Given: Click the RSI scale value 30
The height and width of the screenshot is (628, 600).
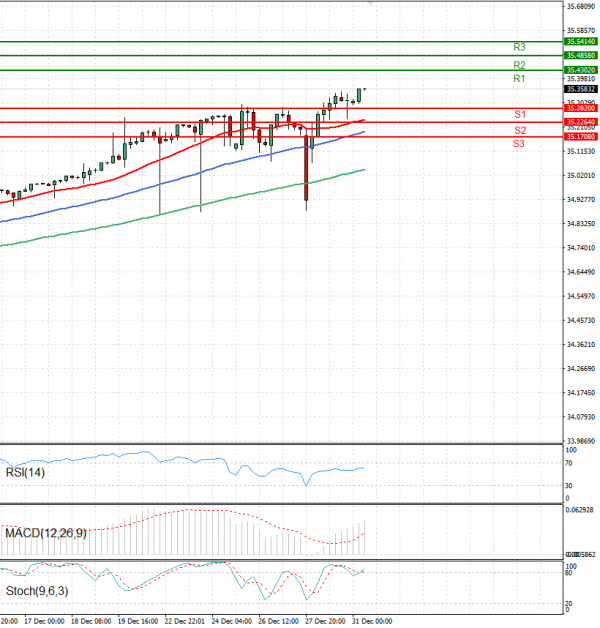Looking at the screenshot, I should pyautogui.click(x=568, y=486).
